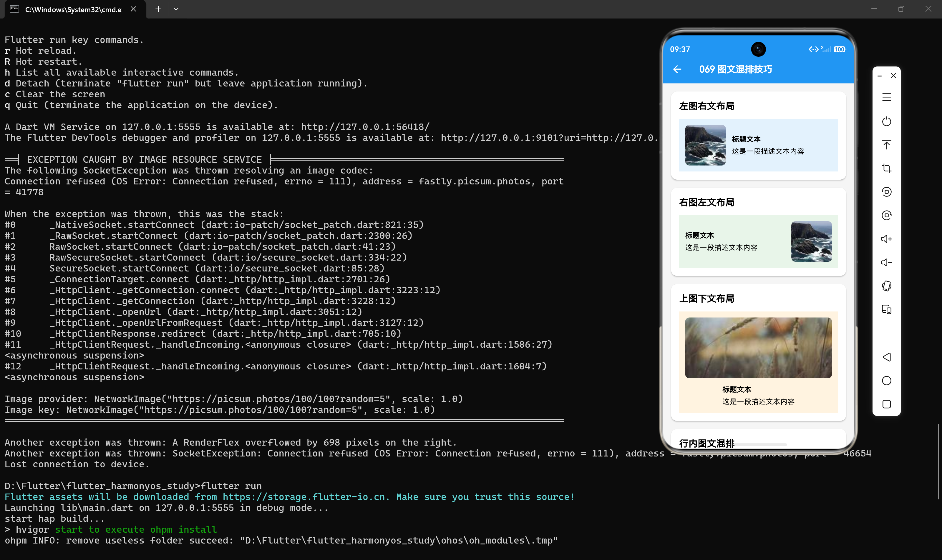
Task: Click the emulator rotate-left icon
Action: pos(886,192)
